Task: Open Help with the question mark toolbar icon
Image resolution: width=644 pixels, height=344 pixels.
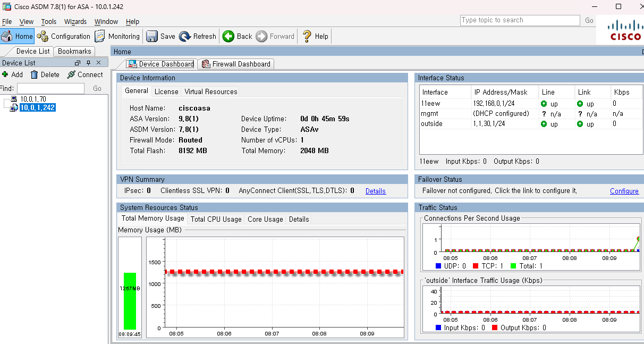Action: coord(316,36)
